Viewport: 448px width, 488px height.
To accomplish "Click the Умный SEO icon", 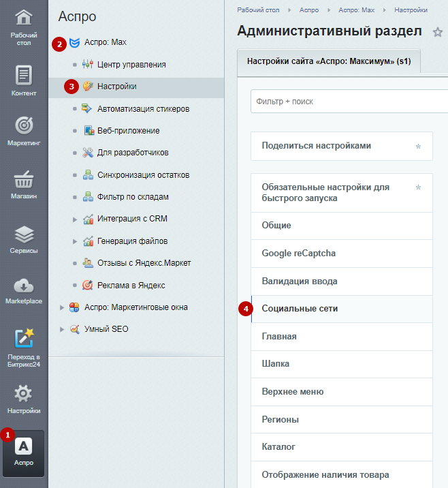I will coord(75,329).
